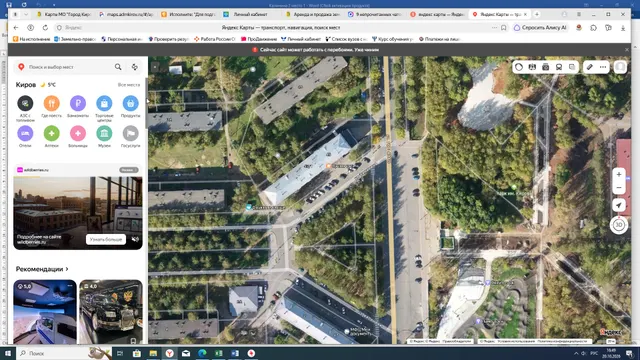The height and width of the screenshot is (360, 640).
Task: Click the my location arrow button
Action: tap(619, 205)
